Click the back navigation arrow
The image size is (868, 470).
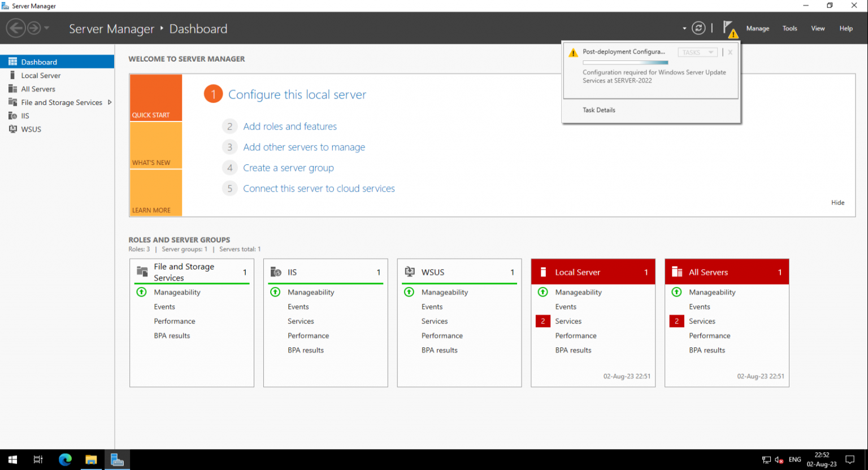point(16,28)
